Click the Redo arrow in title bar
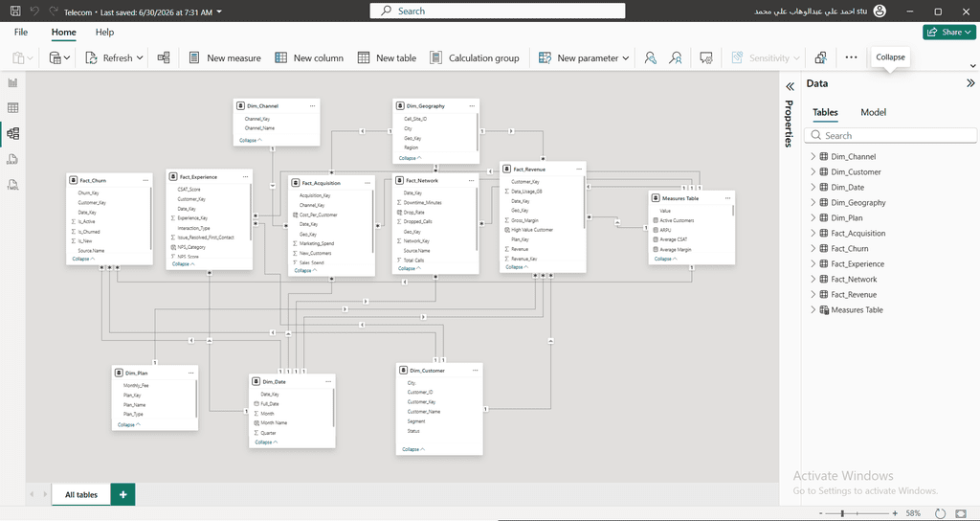The image size is (980, 521). (x=54, y=11)
